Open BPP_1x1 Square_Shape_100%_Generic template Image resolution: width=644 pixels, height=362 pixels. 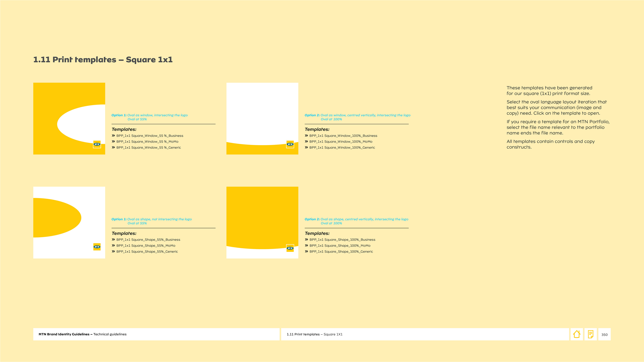341,252
